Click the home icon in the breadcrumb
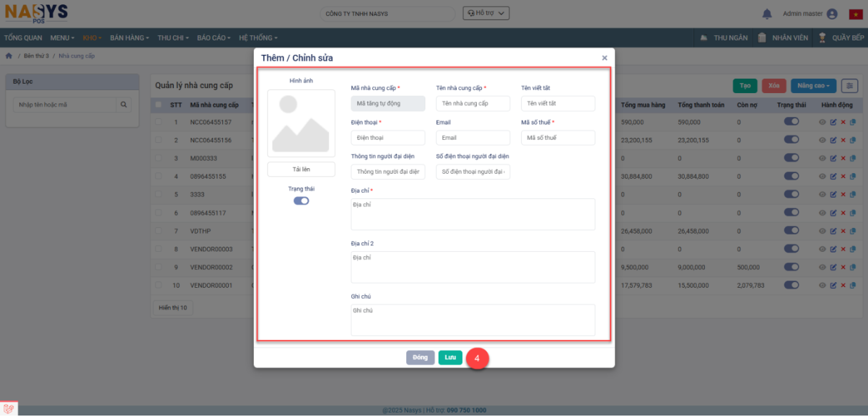The width and height of the screenshot is (868, 417). pyautogui.click(x=9, y=56)
